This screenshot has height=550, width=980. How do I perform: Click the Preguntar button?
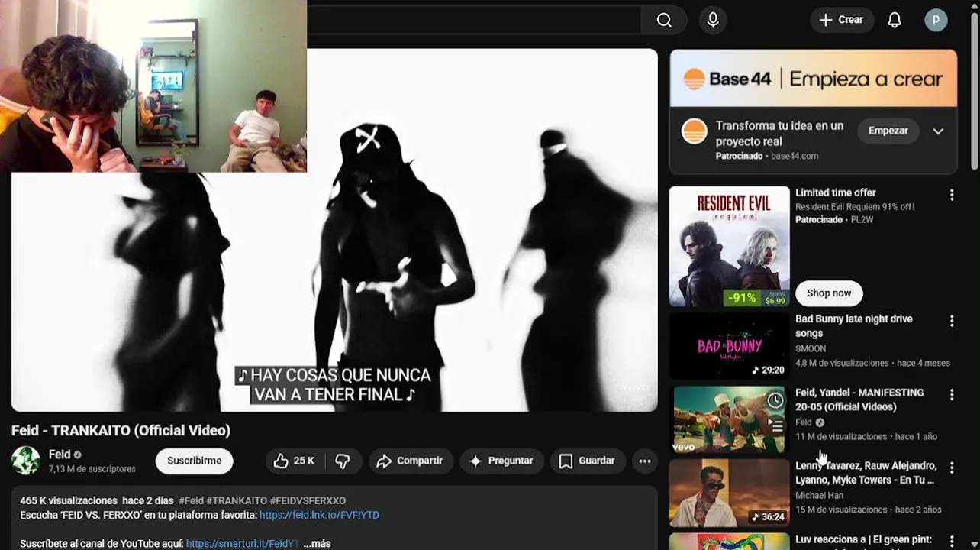click(x=501, y=461)
